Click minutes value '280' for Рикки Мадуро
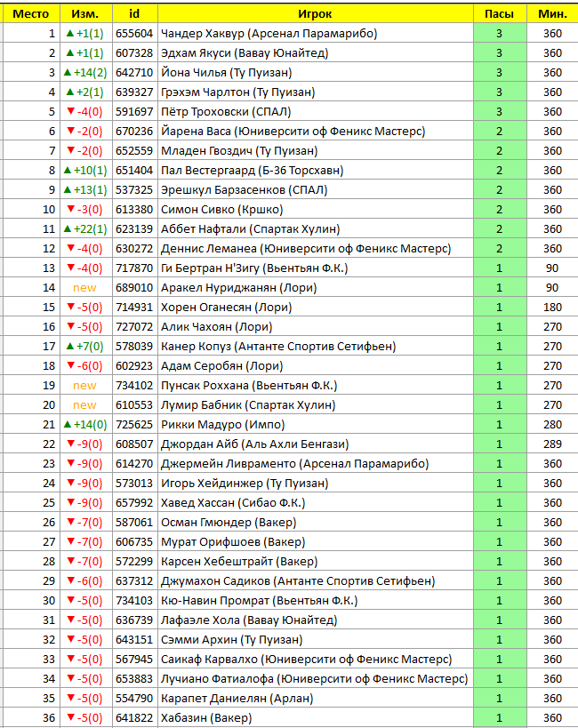 tap(552, 424)
